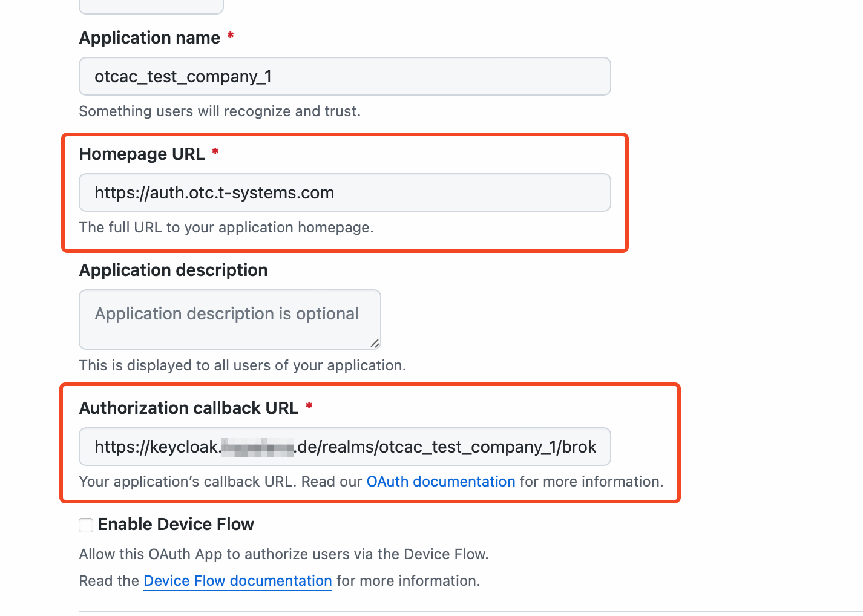Click the 'full URL to your application' hint
The image size is (863, 616).
[x=226, y=228]
